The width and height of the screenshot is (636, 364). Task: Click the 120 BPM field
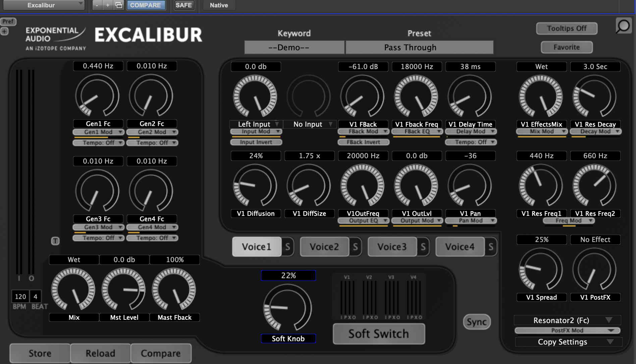[20, 297]
